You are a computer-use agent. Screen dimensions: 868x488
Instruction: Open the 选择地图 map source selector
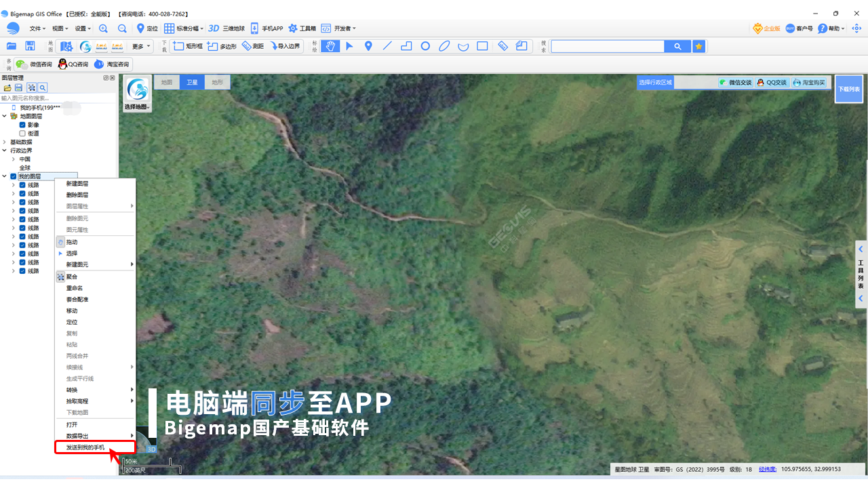(138, 94)
